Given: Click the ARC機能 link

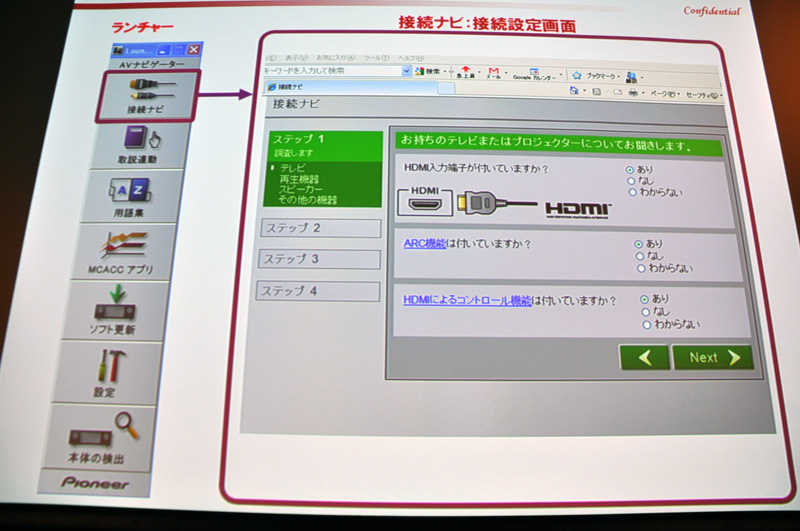Looking at the screenshot, I should [x=424, y=243].
